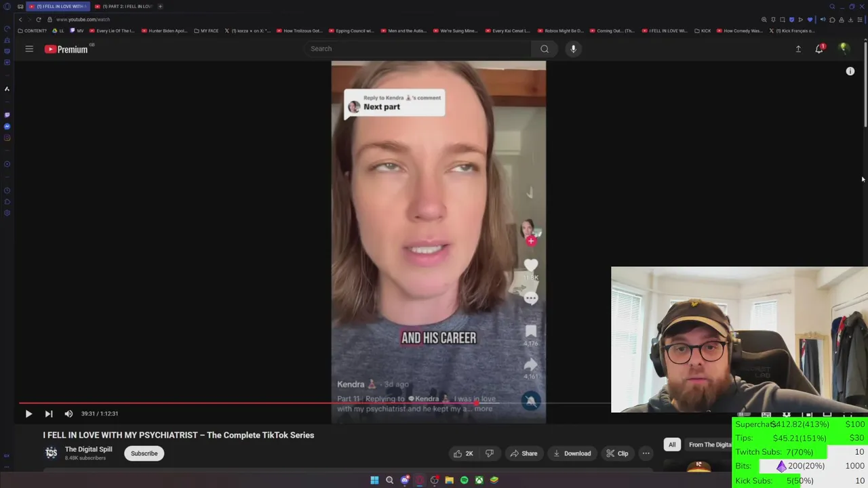Click the TikTok heart like icon
This screenshot has width=868, height=488.
tap(531, 266)
